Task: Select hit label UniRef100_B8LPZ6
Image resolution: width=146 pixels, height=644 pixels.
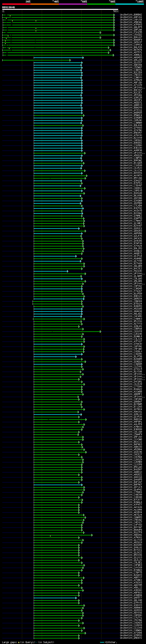Action: [x=131, y=48]
